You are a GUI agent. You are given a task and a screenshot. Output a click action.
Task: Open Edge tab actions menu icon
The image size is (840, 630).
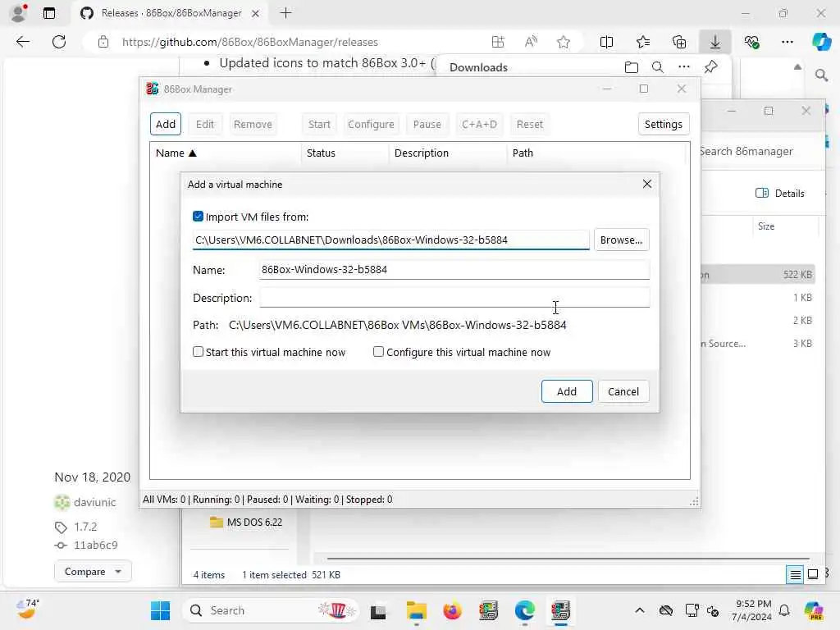[48, 13]
